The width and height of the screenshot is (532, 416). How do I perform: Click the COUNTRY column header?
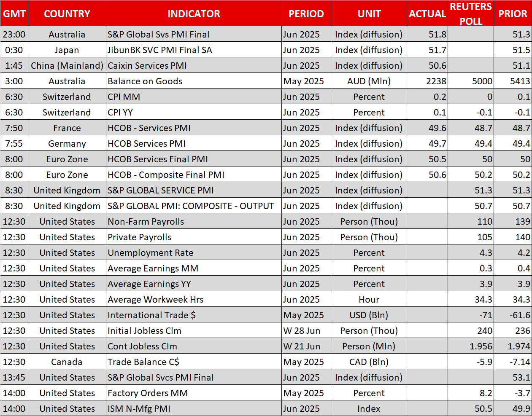click(x=67, y=14)
